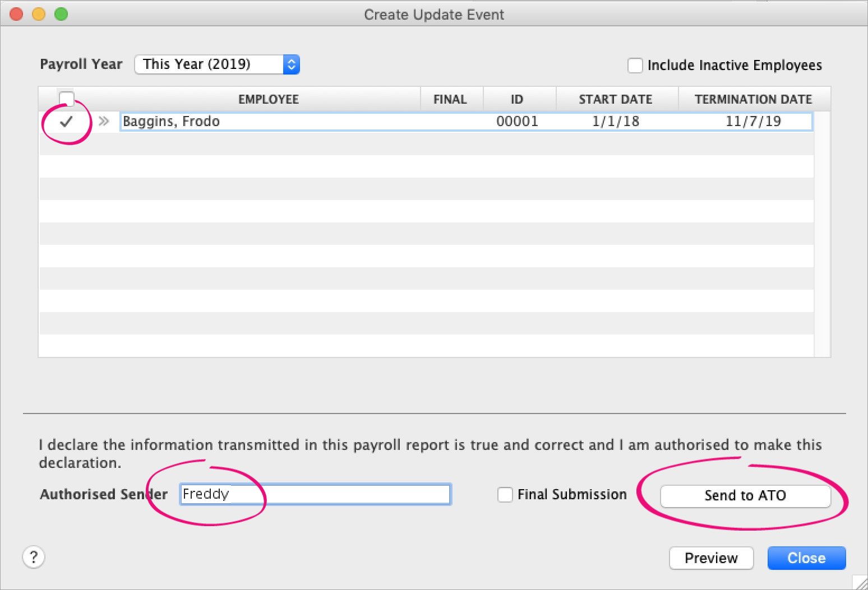Minimize the window with the yellow button
This screenshot has height=590, width=868.
(x=39, y=14)
